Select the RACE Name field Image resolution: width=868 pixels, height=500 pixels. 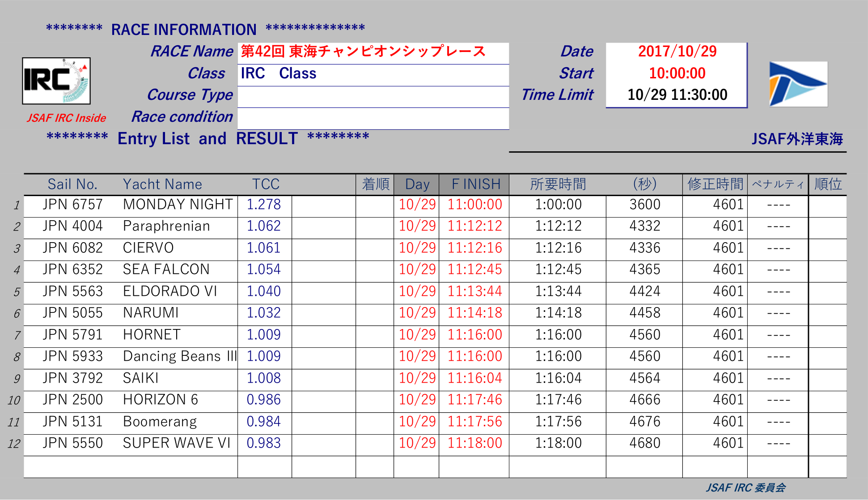[373, 53]
